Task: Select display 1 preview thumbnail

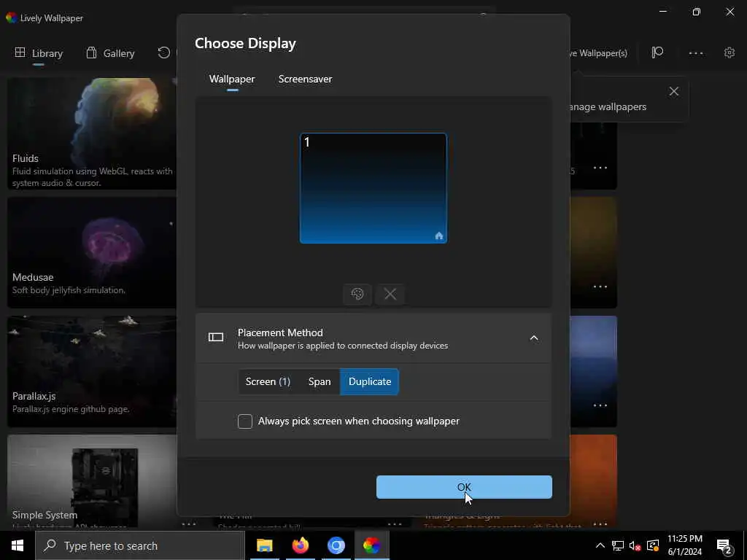Action: click(x=373, y=188)
